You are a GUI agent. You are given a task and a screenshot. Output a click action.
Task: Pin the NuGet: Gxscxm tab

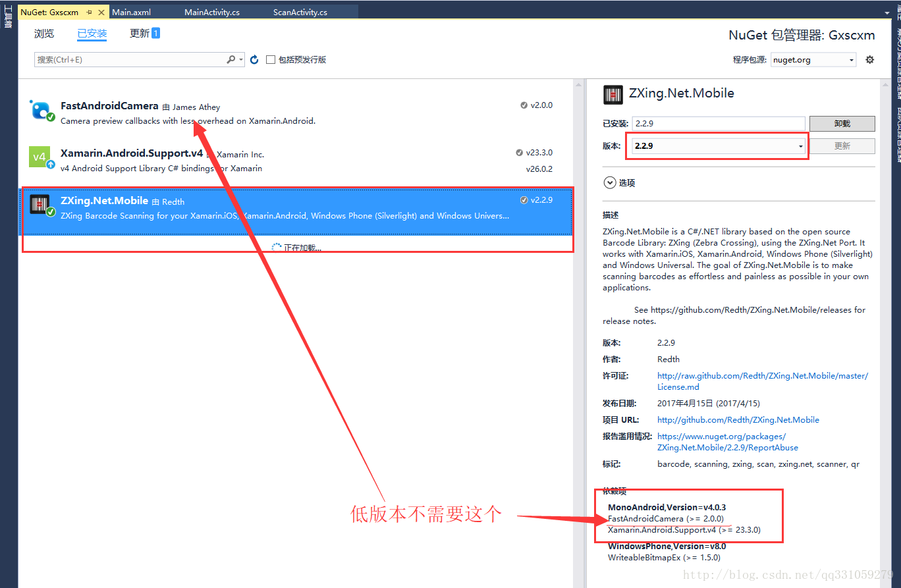(x=89, y=13)
